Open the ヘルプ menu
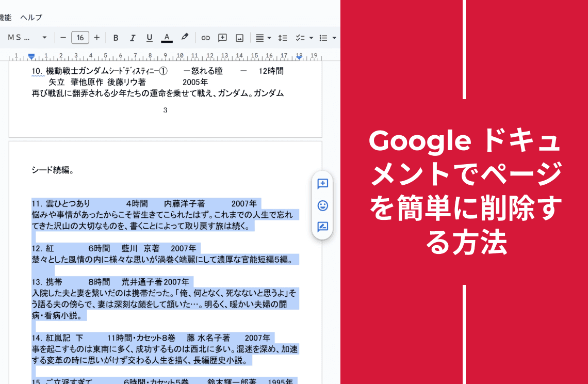This screenshot has height=384, width=588. 31,17
